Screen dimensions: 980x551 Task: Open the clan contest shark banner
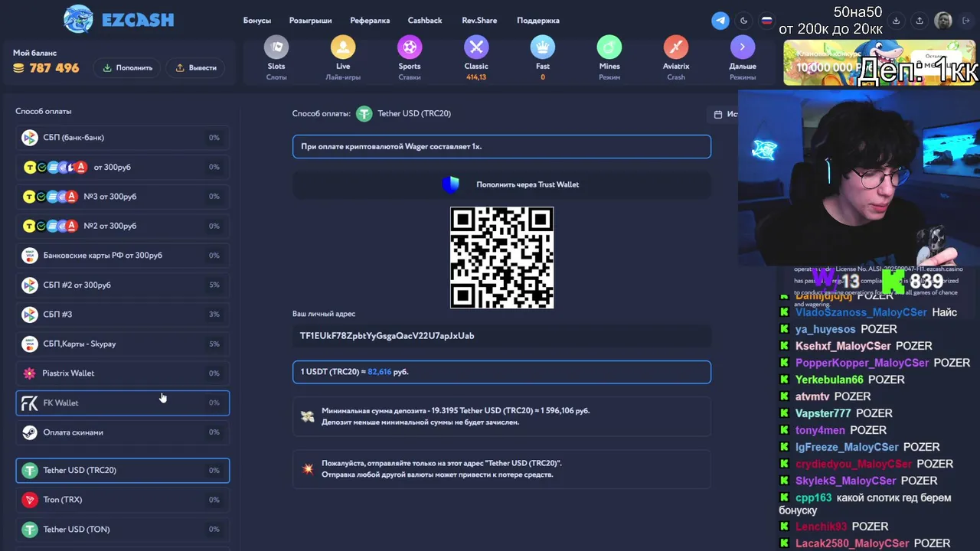coord(879,63)
